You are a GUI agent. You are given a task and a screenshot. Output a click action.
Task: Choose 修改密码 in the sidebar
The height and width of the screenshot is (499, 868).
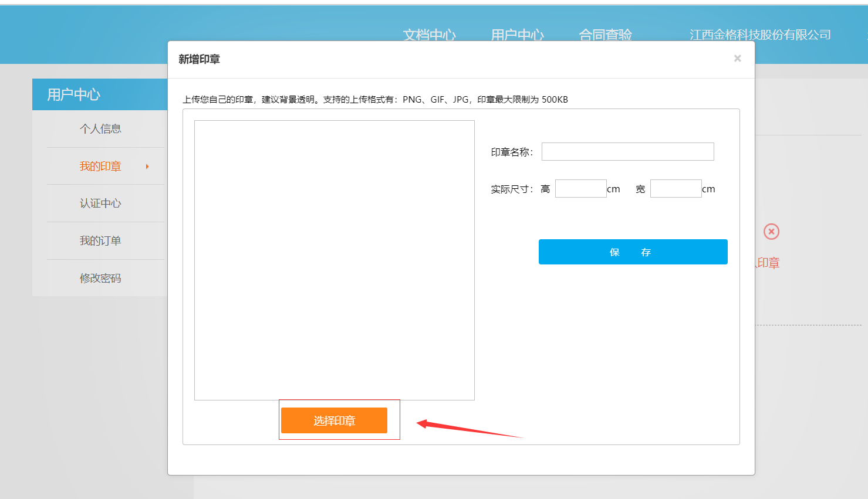click(x=100, y=279)
